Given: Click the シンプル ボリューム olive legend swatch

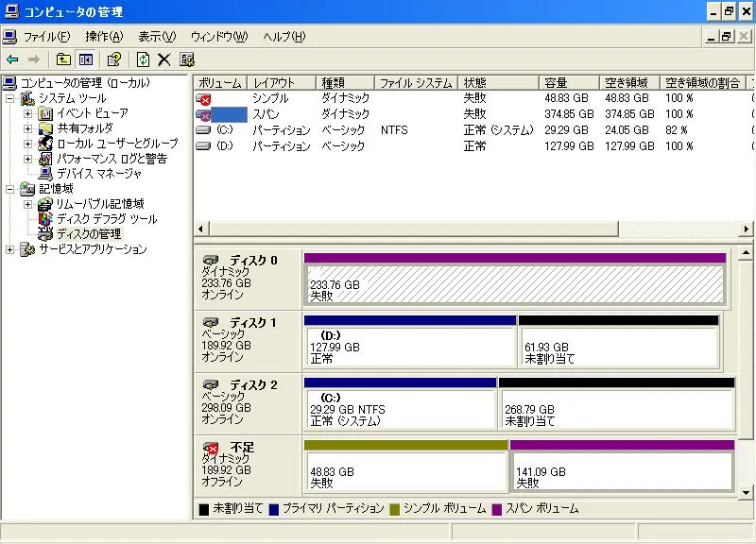Looking at the screenshot, I should [x=395, y=510].
